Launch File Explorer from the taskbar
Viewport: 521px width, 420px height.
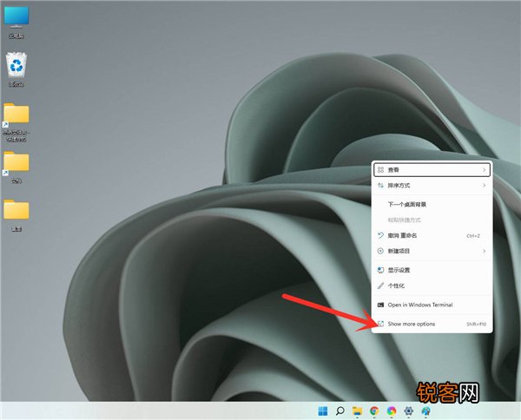coord(357,411)
